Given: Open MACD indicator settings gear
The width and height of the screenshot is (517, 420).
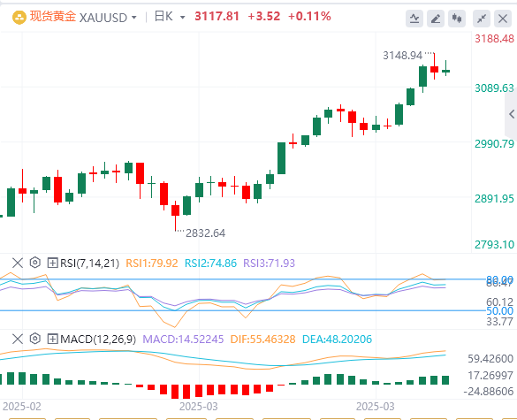Looking at the screenshot, I should coord(35,339).
